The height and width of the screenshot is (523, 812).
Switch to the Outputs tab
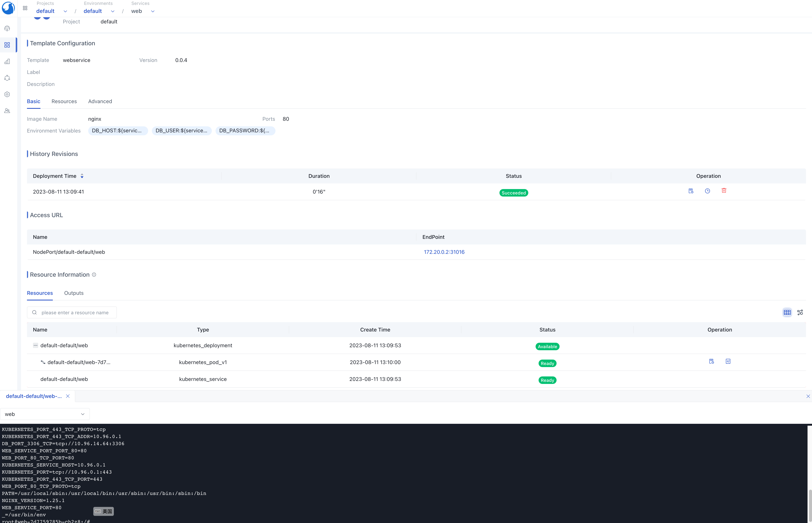click(x=74, y=293)
